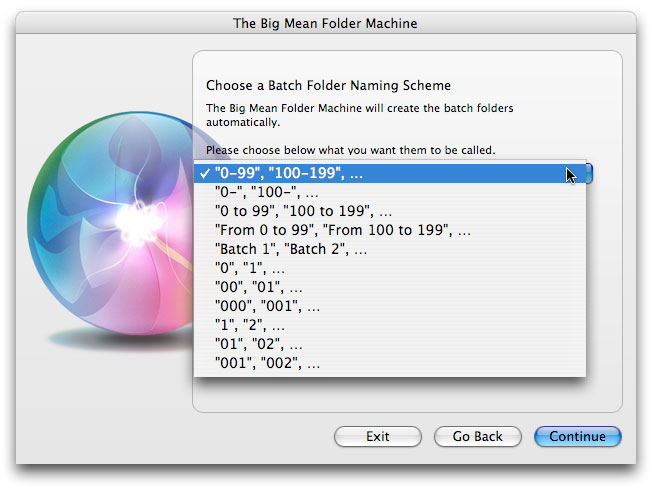Screen dimensions: 652x488
Task: Go Back to the previous step
Action: (x=477, y=436)
